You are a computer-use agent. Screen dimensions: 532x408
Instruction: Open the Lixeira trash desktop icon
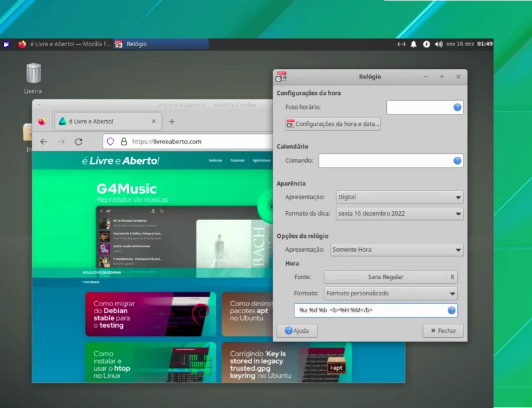coord(33,78)
